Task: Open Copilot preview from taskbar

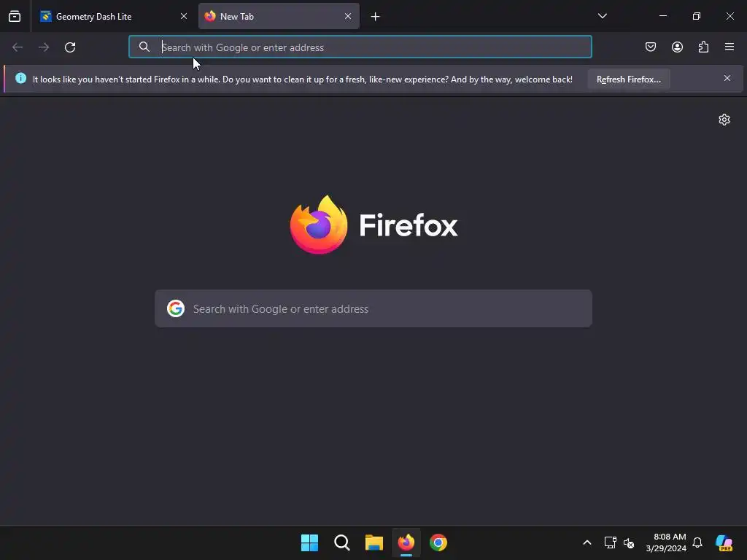Action: click(724, 542)
